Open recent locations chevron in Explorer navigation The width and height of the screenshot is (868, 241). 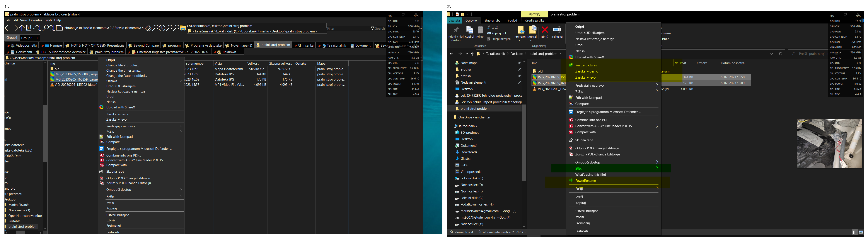pos(467,54)
